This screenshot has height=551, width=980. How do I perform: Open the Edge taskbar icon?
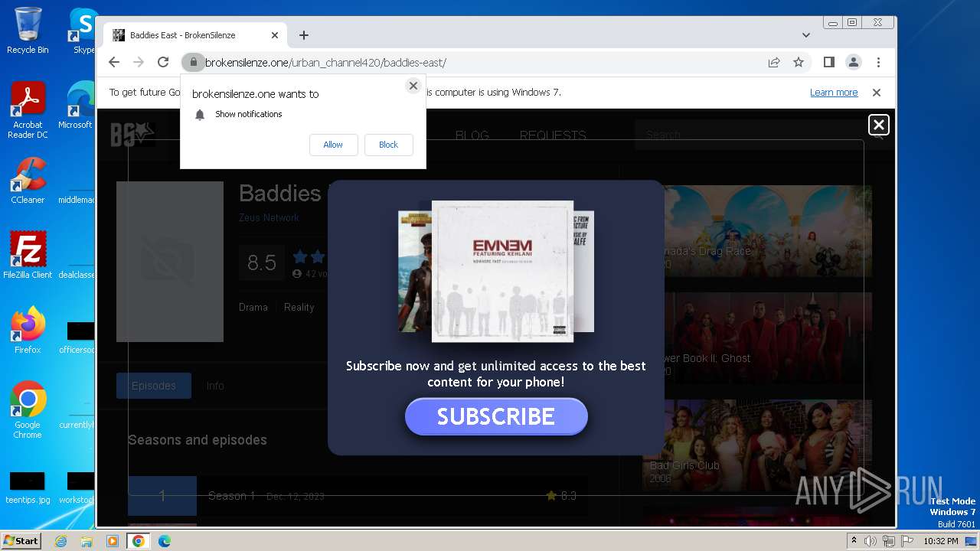tap(165, 541)
